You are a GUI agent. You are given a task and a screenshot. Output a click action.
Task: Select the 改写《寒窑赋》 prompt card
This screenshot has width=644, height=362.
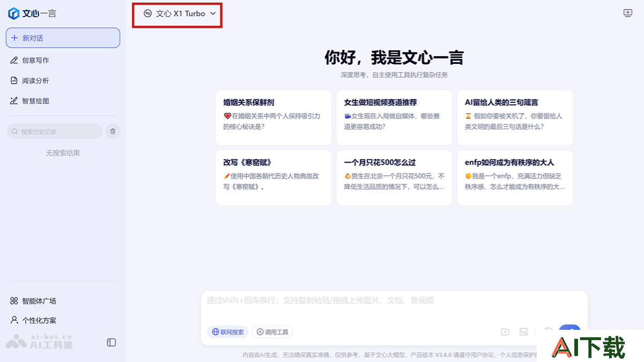tap(274, 178)
